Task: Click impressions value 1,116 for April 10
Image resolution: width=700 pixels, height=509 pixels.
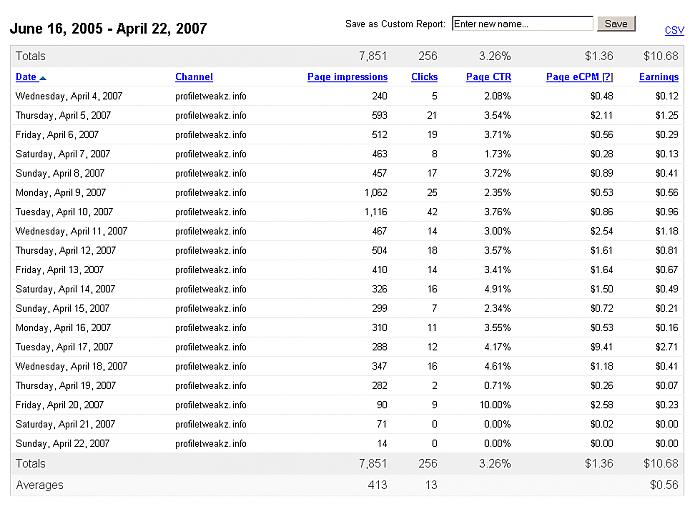Action: click(376, 212)
